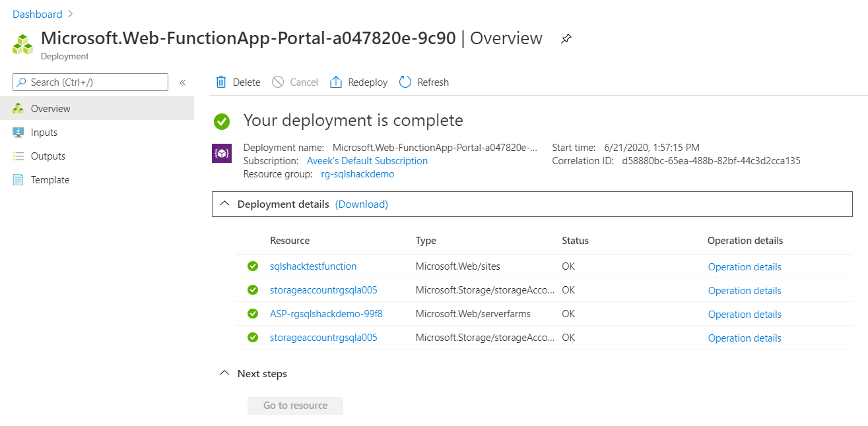Screen dimensions: 868x426
Task: Click the pin to dashboard icon
Action: [566, 39]
